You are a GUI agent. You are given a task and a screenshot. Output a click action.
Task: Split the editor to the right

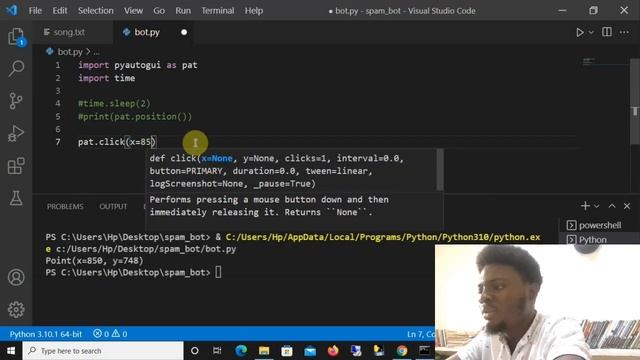(607, 32)
